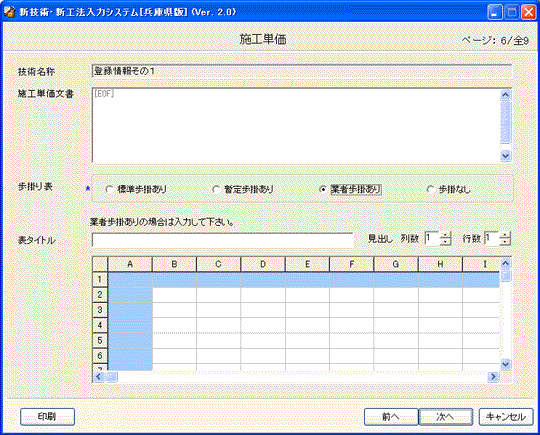Select column header B in the grid

[x=174, y=264]
